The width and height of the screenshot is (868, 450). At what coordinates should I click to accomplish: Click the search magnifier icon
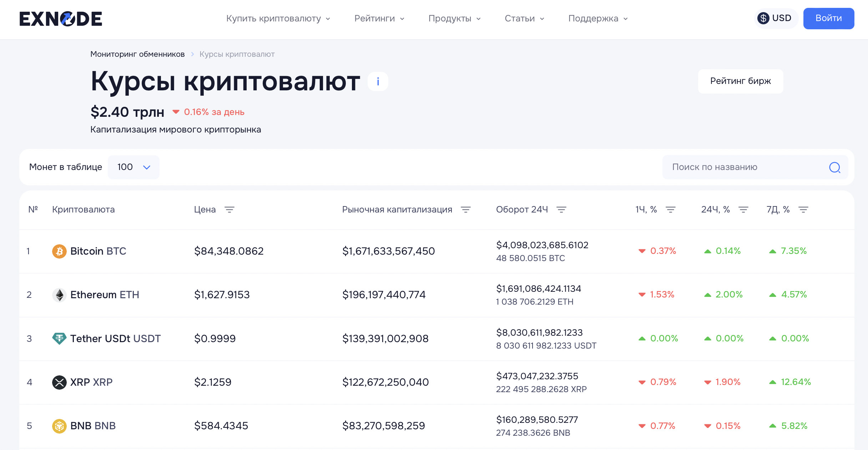(x=834, y=167)
